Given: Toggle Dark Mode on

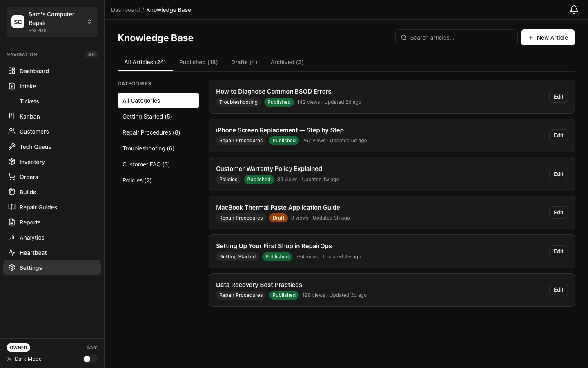Looking at the screenshot, I should pyautogui.click(x=90, y=359).
